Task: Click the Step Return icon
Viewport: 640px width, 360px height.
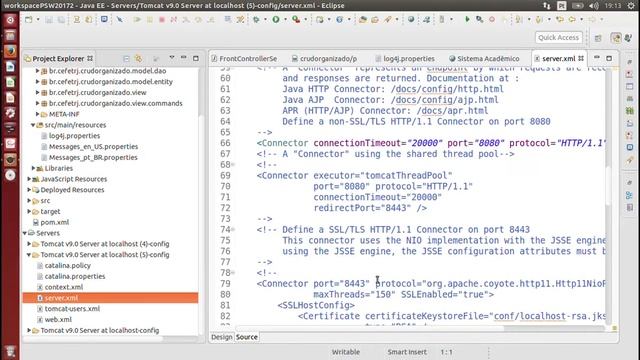Action: [x=211, y=19]
